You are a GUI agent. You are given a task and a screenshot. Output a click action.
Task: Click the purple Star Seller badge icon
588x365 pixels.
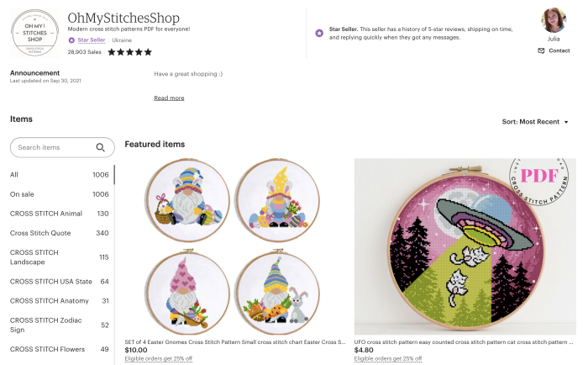[71, 40]
